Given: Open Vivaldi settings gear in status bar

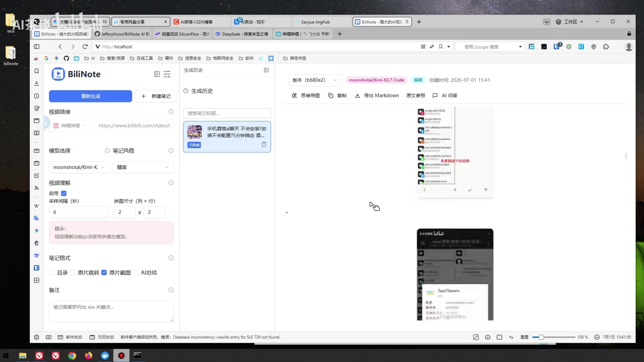Looking at the screenshot, I should [37, 337].
